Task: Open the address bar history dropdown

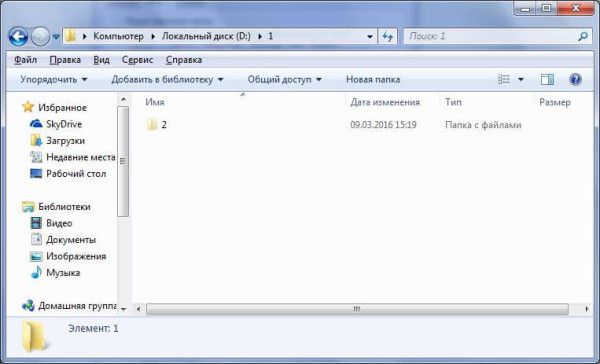Action: coord(370,37)
